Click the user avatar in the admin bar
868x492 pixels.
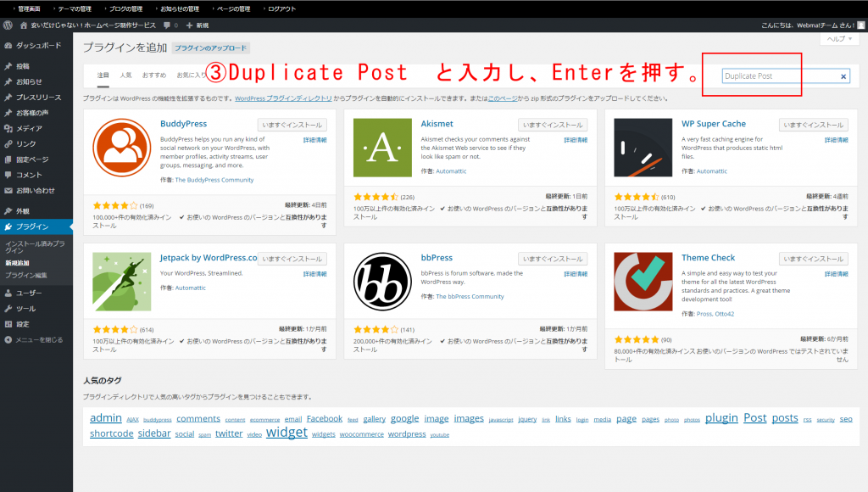(861, 25)
